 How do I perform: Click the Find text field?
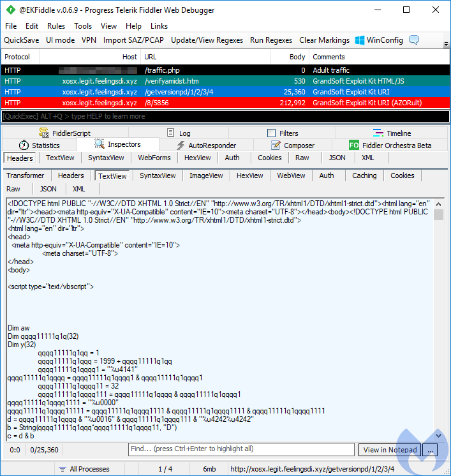pos(241,449)
